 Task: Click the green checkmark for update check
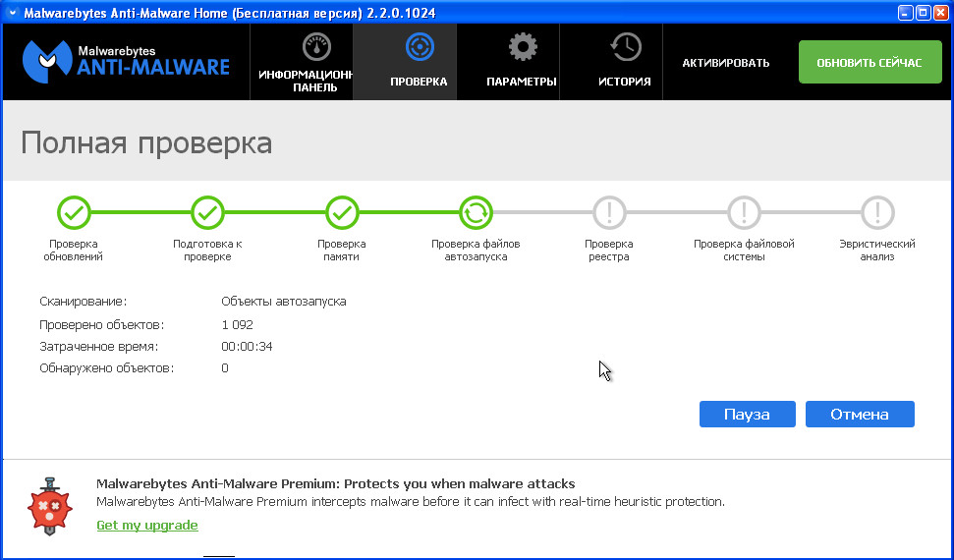[74, 211]
